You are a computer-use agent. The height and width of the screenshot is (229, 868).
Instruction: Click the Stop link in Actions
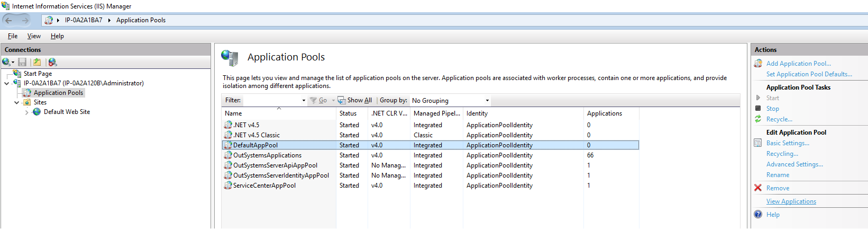772,109
